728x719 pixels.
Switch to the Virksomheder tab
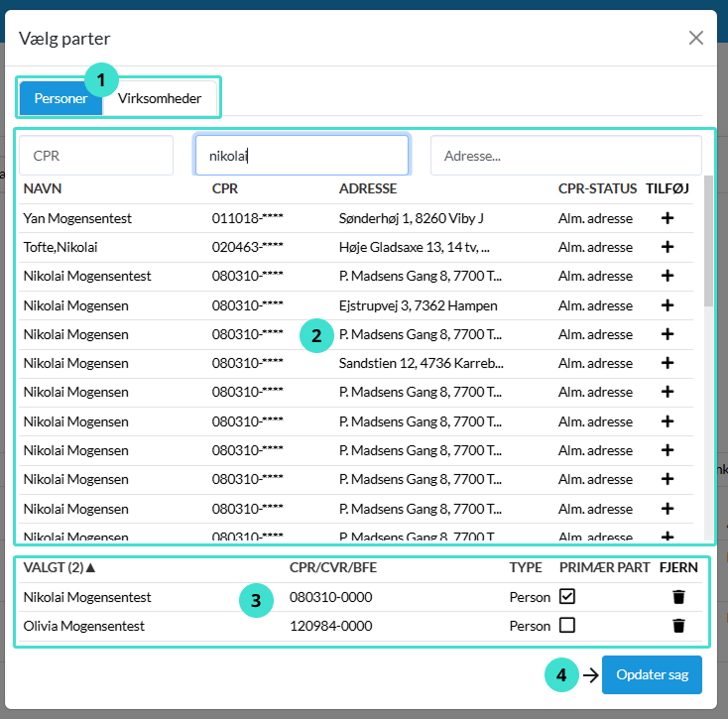point(160,98)
